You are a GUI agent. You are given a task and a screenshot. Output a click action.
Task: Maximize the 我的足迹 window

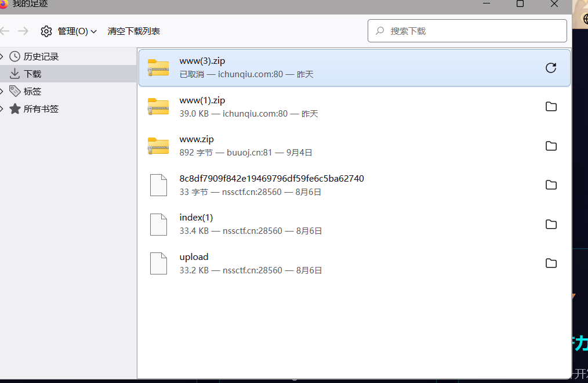click(520, 4)
